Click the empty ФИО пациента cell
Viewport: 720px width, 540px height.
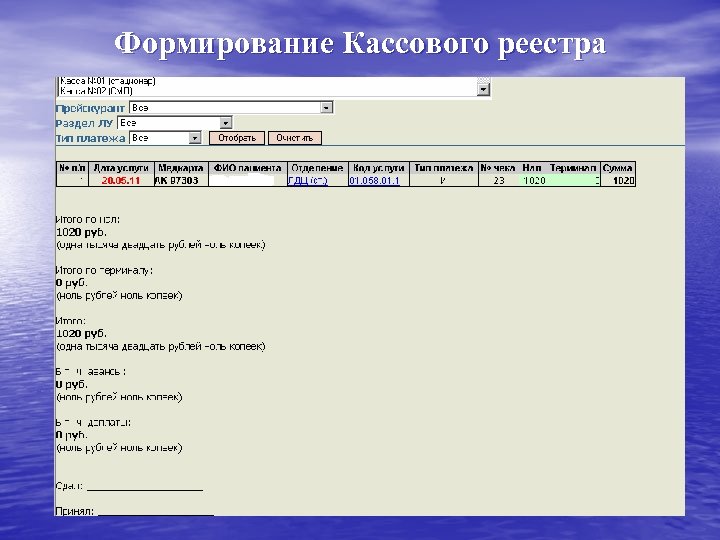coord(248,180)
